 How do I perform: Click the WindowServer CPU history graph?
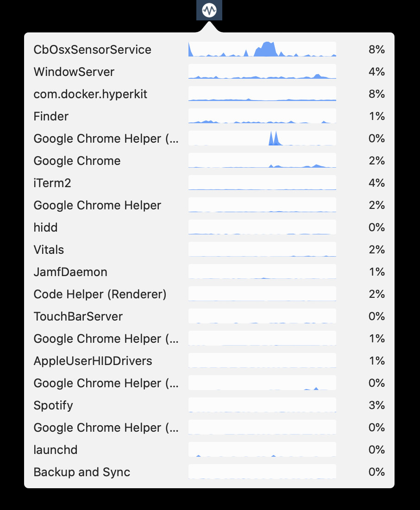coord(262,71)
